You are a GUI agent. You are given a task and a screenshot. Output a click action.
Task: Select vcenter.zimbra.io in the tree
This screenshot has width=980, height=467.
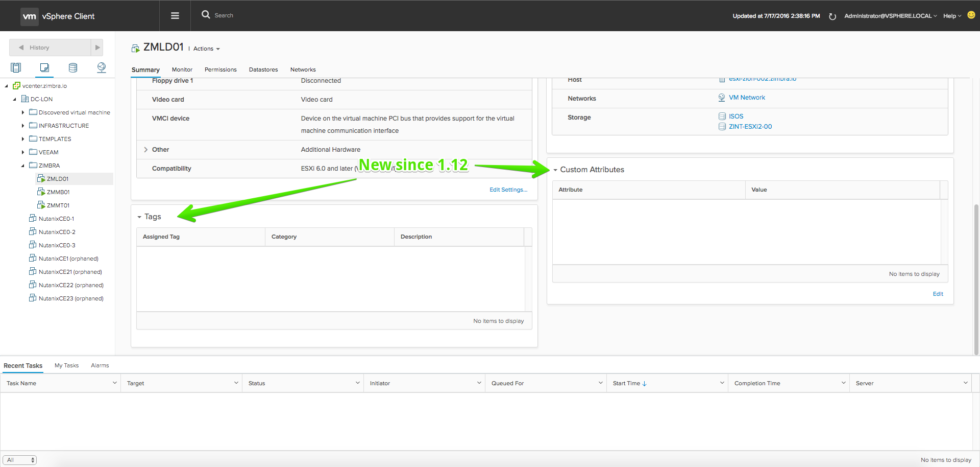44,86
